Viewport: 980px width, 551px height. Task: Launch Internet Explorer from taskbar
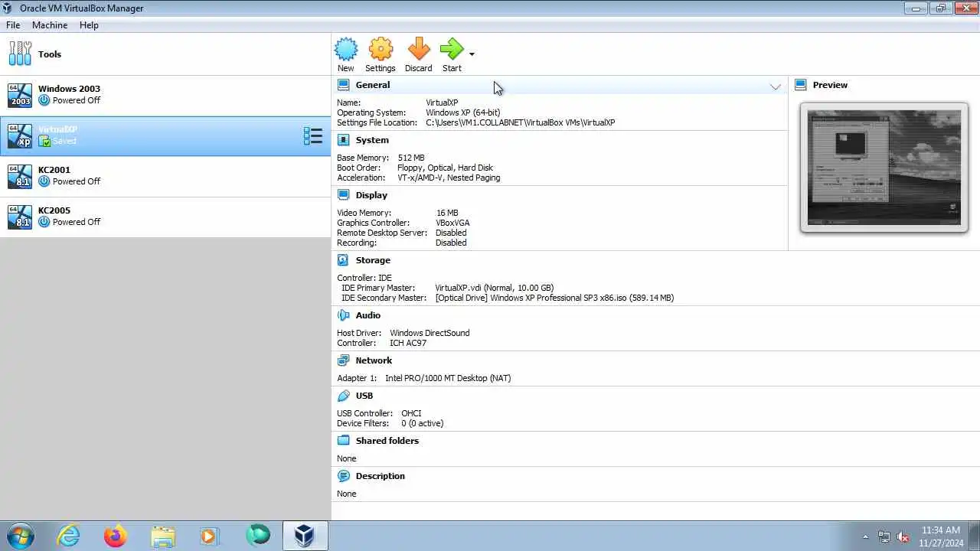[69, 536]
